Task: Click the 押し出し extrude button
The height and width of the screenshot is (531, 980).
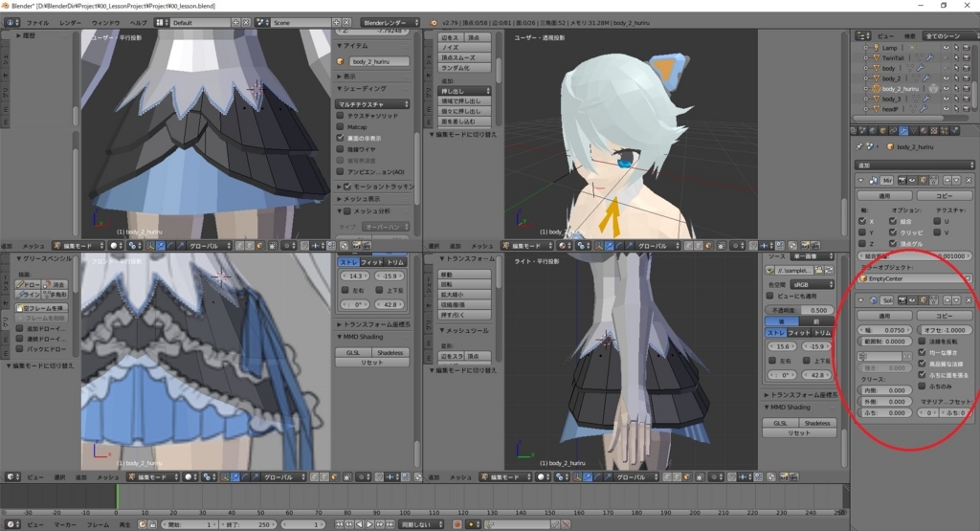Action: [464, 91]
